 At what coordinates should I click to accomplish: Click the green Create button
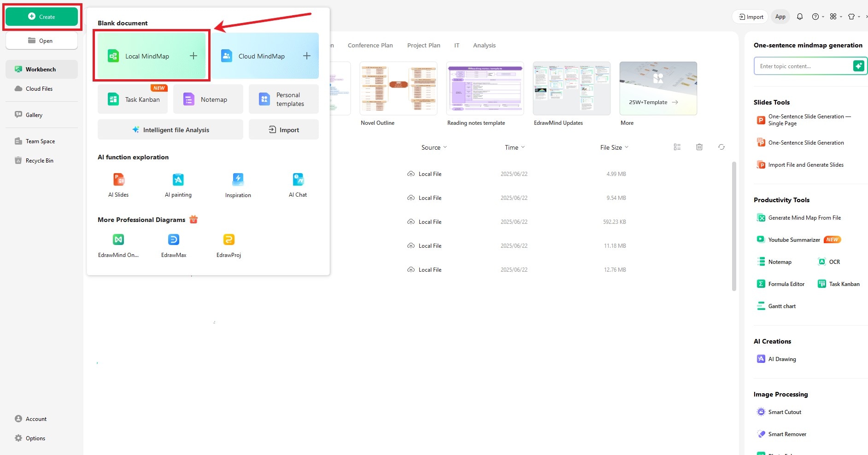(41, 17)
